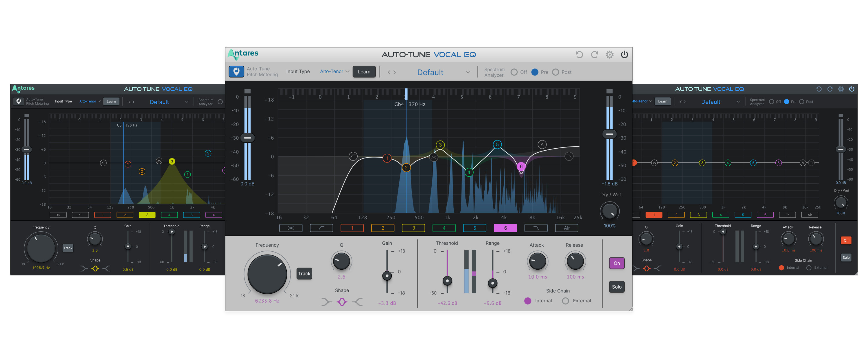Viewport: 868px width, 362px height.
Task: Click the undo arrow in right window
Action: [819, 89]
